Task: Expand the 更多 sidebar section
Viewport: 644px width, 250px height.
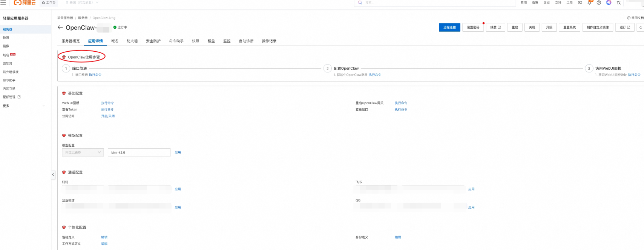Action: [x=23, y=106]
